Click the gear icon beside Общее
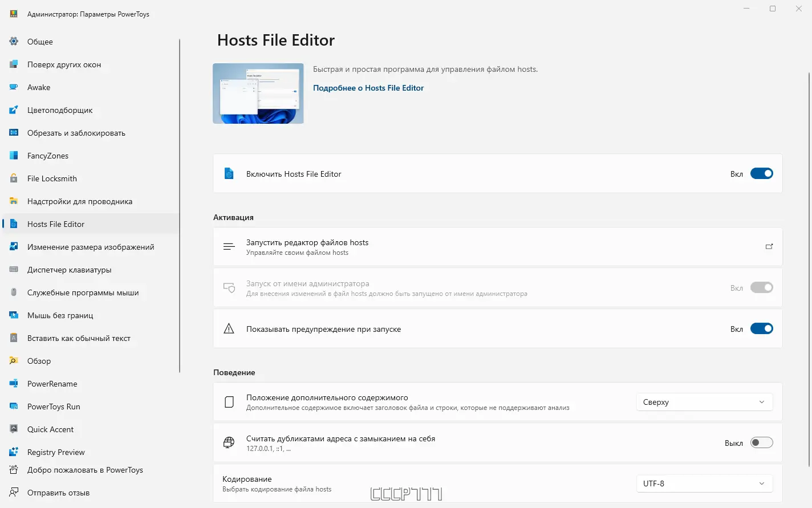This screenshot has height=508, width=812. [14, 41]
